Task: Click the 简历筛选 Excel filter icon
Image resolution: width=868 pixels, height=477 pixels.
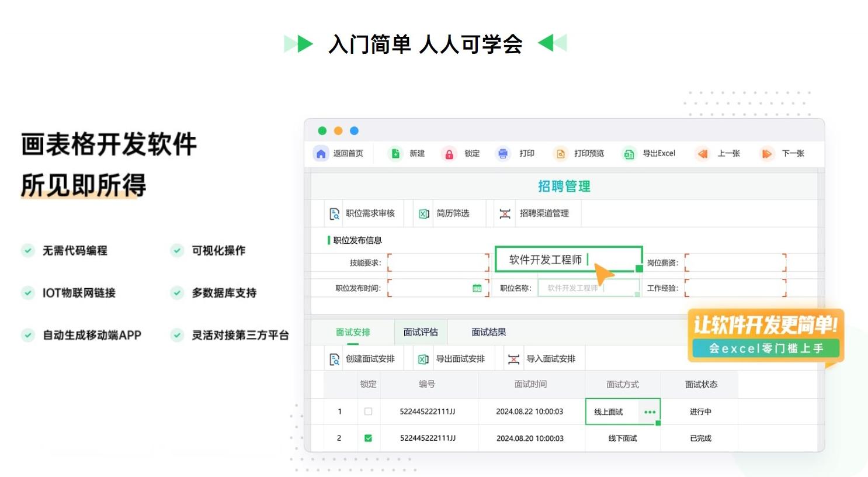Action: 423,213
